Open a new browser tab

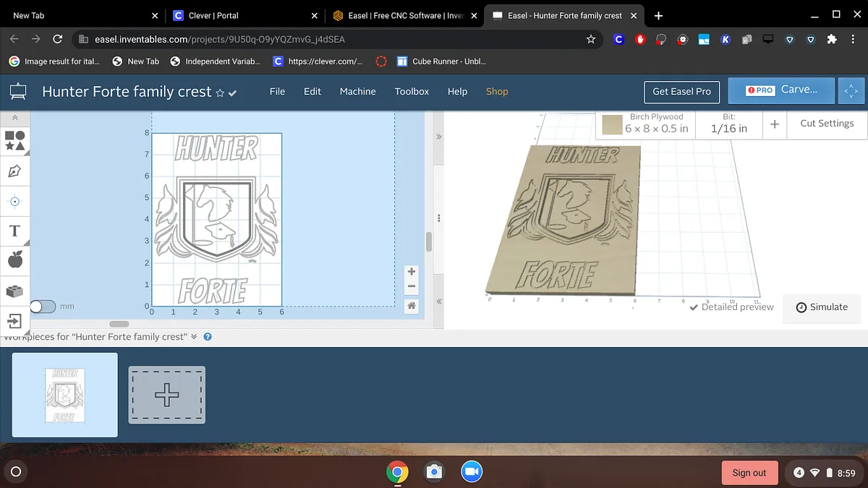tap(658, 15)
